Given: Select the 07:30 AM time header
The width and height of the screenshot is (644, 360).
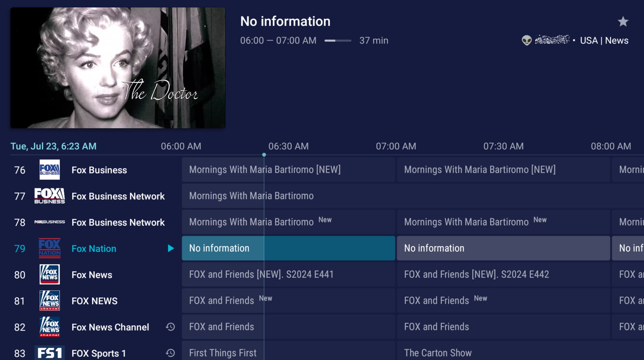Looking at the screenshot, I should 503,146.
